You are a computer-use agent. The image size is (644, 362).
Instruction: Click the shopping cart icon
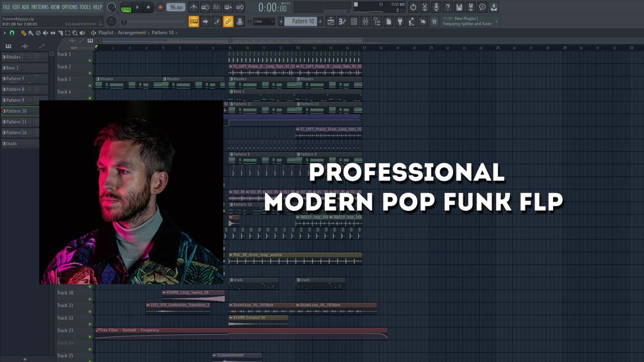(x=434, y=21)
